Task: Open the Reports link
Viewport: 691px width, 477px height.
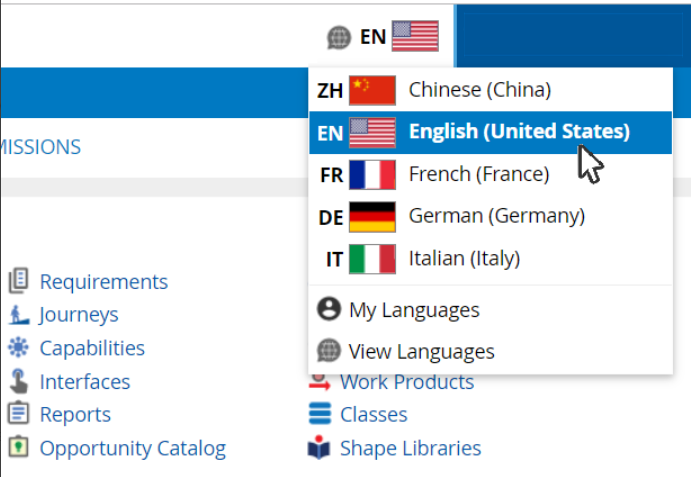Action: [x=74, y=414]
